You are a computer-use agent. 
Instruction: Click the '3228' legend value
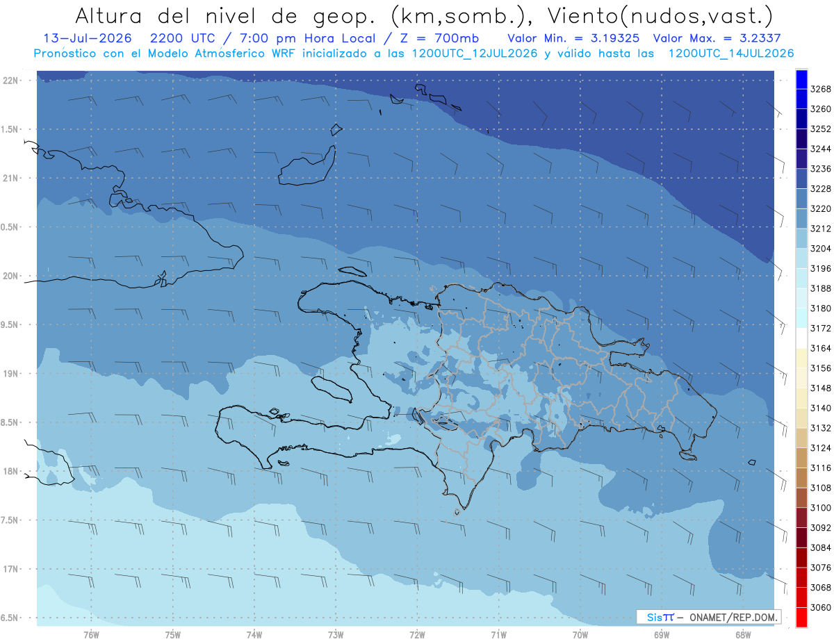[x=821, y=189]
